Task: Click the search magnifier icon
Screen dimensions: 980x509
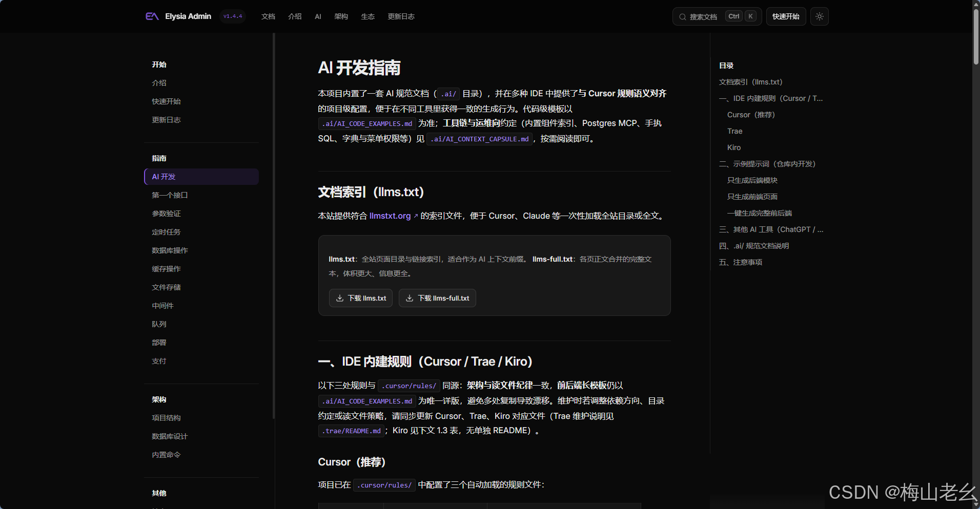Action: point(682,17)
